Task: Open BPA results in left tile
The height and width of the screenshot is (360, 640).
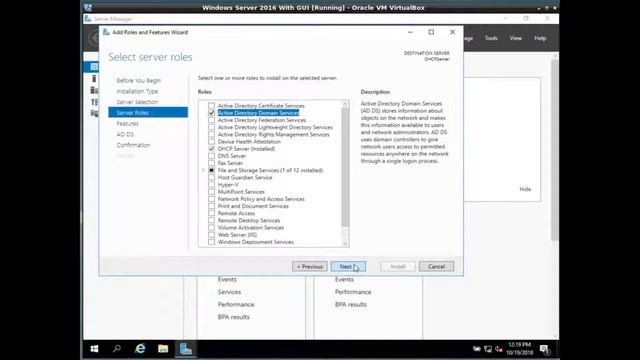Action: tap(233, 317)
